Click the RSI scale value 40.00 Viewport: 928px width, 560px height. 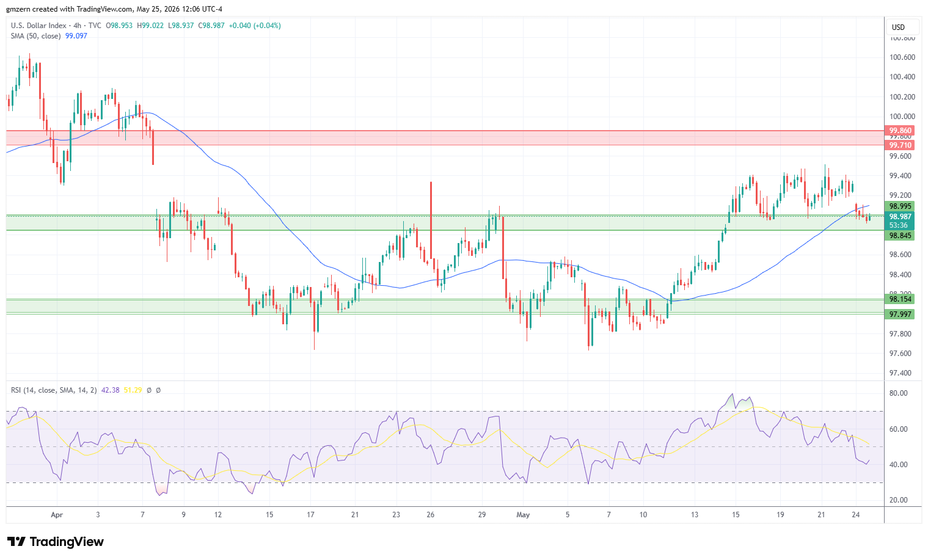click(899, 465)
